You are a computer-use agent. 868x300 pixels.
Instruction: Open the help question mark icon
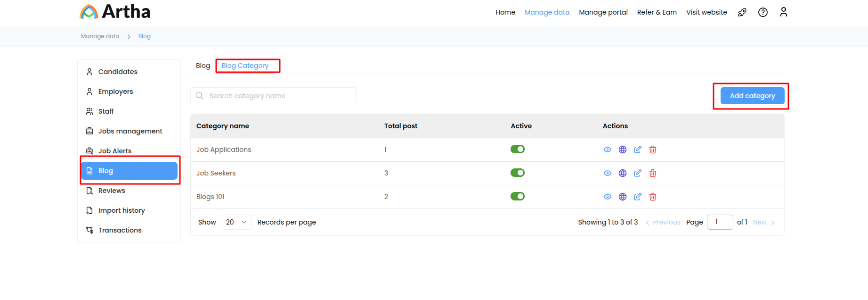click(763, 12)
